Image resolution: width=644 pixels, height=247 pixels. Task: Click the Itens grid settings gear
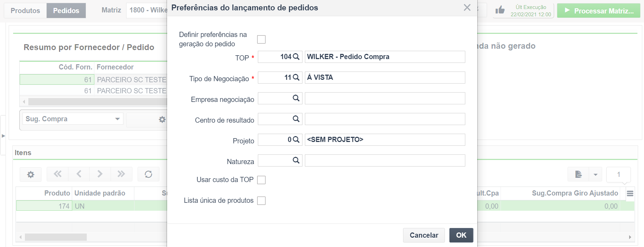pos(31,174)
